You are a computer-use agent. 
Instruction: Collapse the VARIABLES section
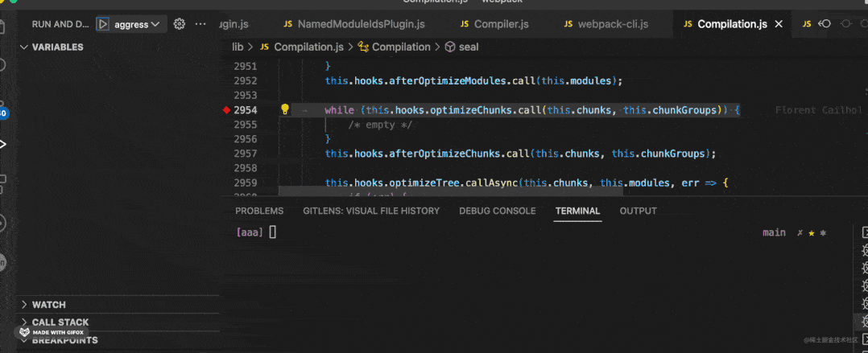(x=58, y=47)
